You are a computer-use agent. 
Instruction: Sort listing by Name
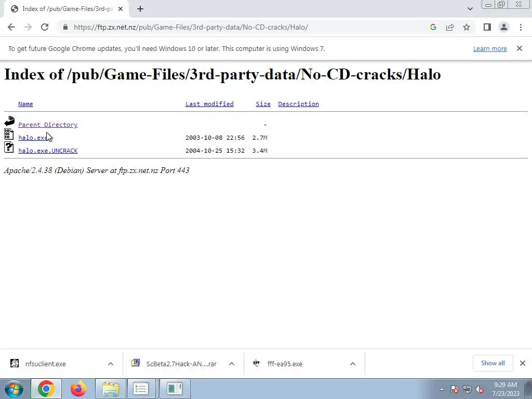tap(25, 104)
